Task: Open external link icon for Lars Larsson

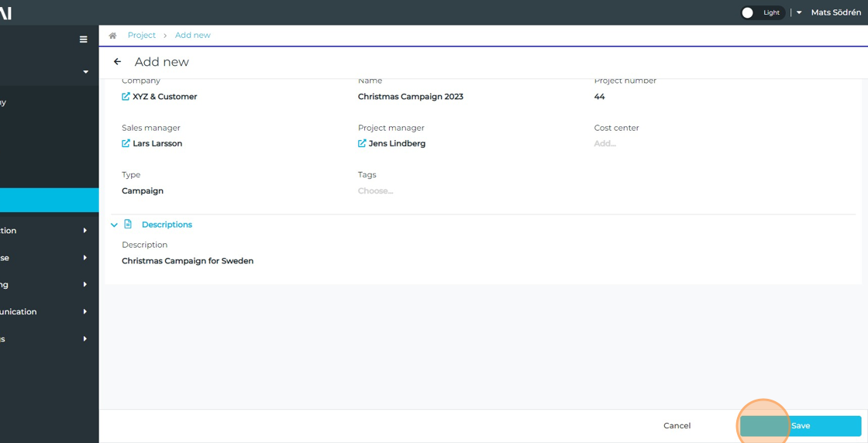Action: tap(126, 143)
